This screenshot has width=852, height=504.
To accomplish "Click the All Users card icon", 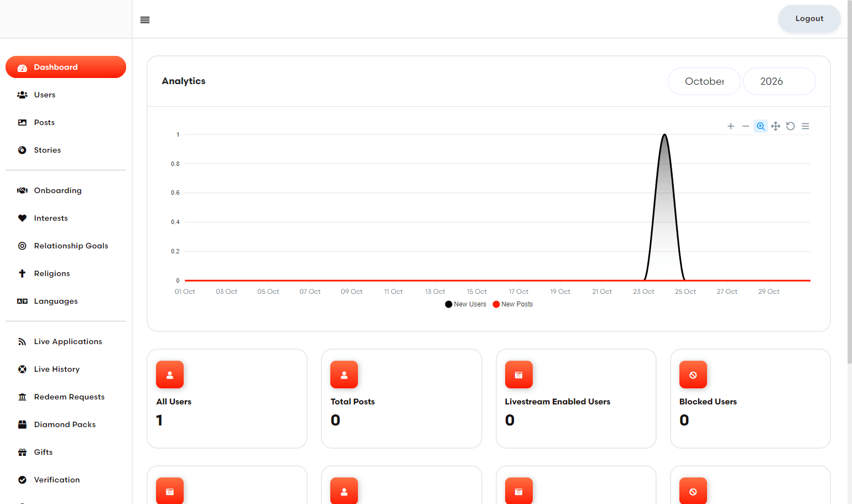I will click(x=170, y=375).
